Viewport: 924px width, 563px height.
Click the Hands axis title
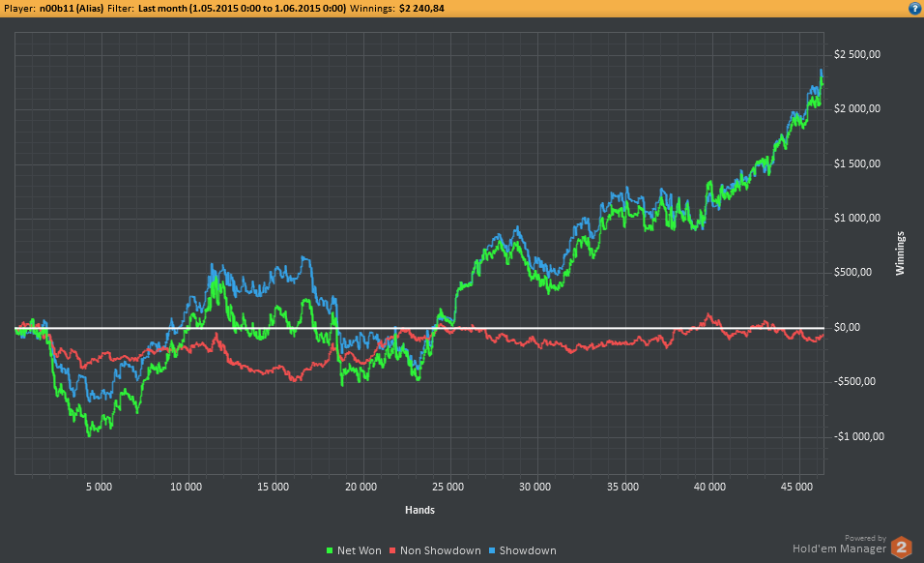[x=419, y=510]
